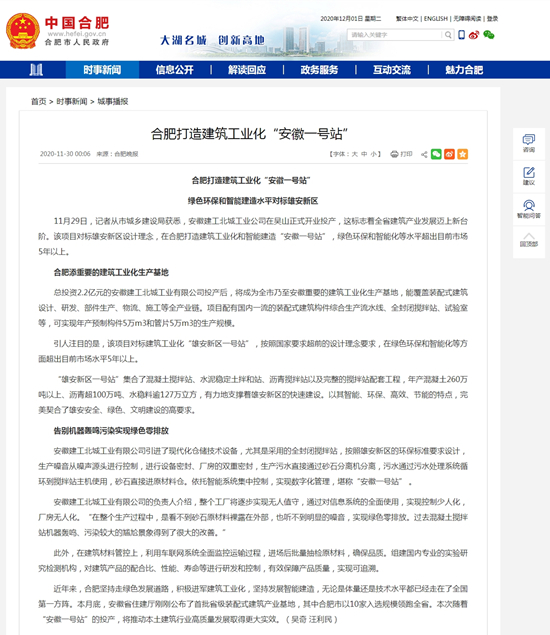Click the Hefei national emblem logo
Screen dimensions: 550x635
(23, 31)
